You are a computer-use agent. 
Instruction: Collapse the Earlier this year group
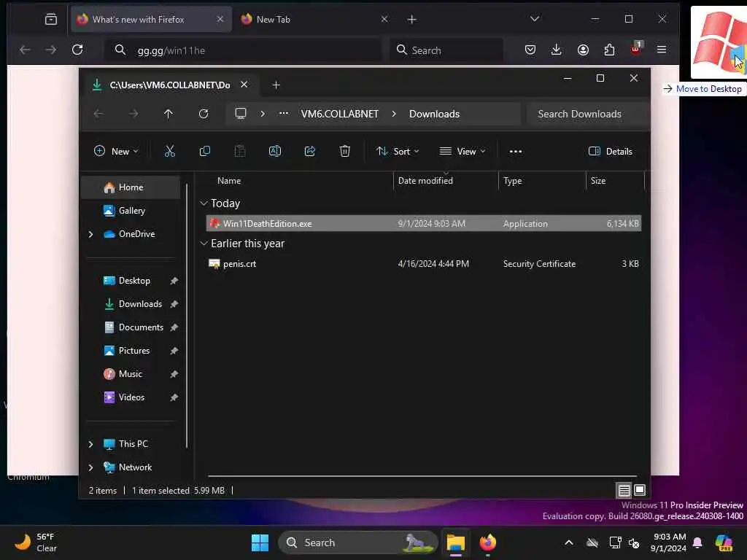(204, 244)
